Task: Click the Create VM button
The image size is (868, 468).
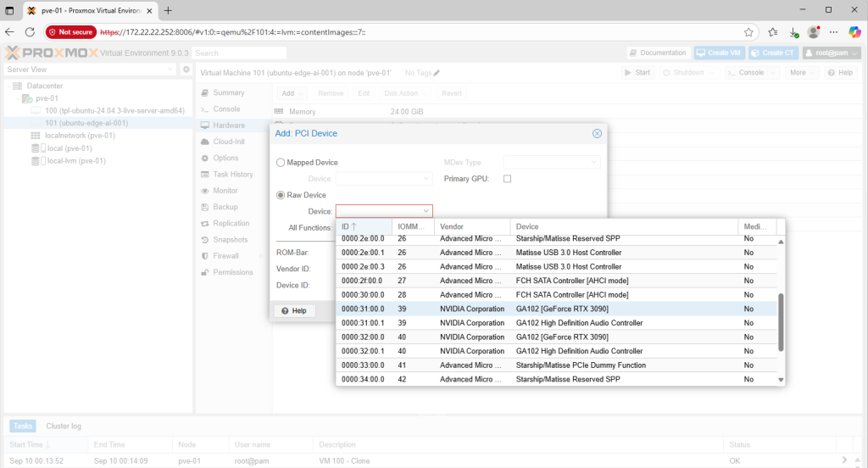Action: [719, 53]
